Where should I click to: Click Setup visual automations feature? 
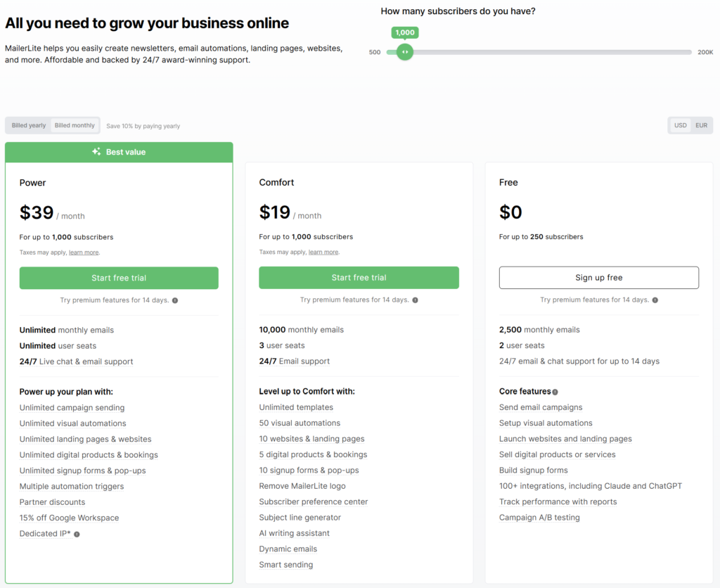pyautogui.click(x=546, y=423)
